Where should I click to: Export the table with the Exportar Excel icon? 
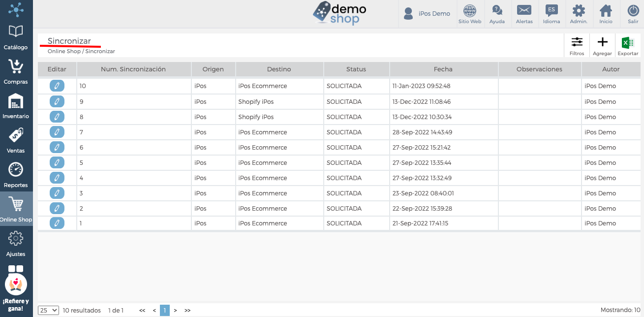[628, 46]
